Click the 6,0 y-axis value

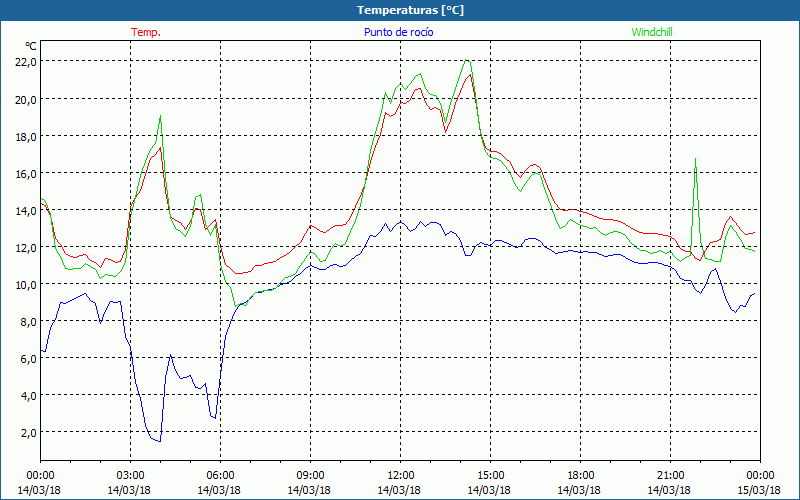[29, 359]
